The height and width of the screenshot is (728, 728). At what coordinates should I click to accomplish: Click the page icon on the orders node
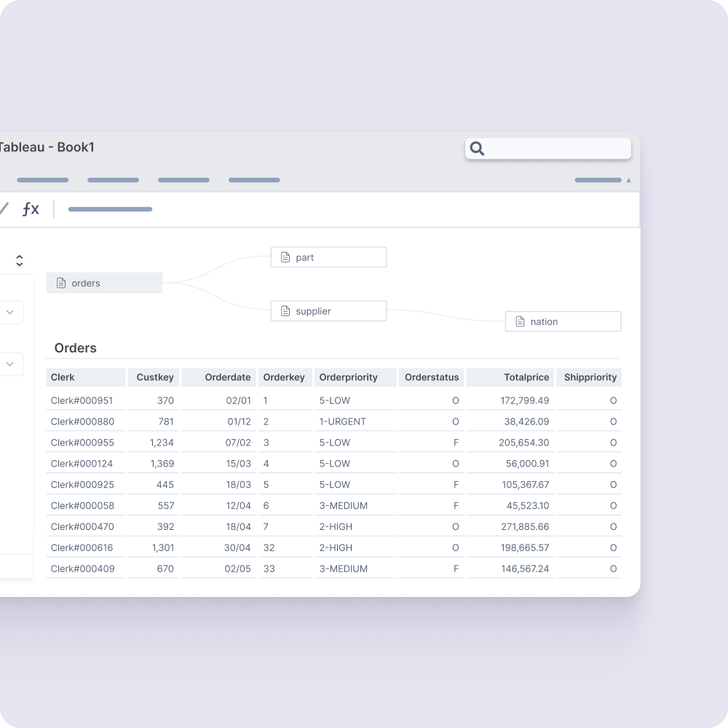coord(61,283)
